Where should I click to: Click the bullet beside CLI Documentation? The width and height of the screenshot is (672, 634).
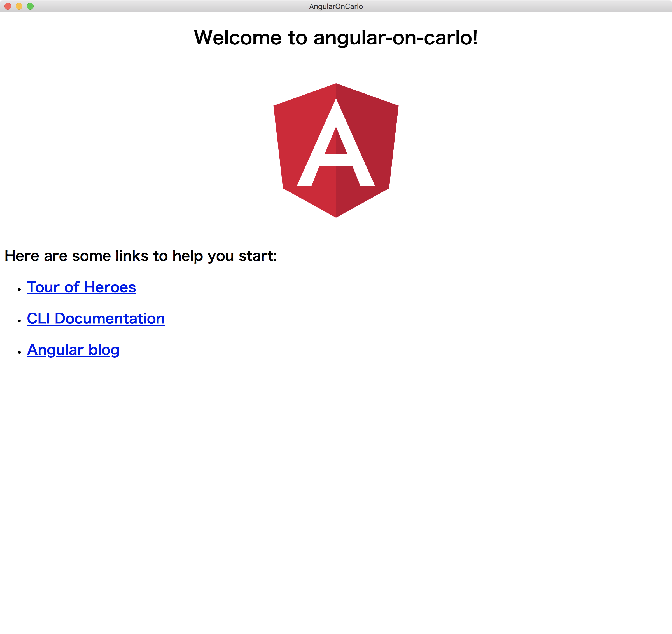click(x=19, y=321)
